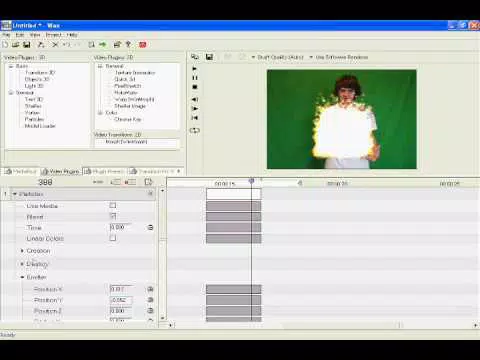This screenshot has height=360, width=480.
Task: Open the Edit menu
Action: 20,35
